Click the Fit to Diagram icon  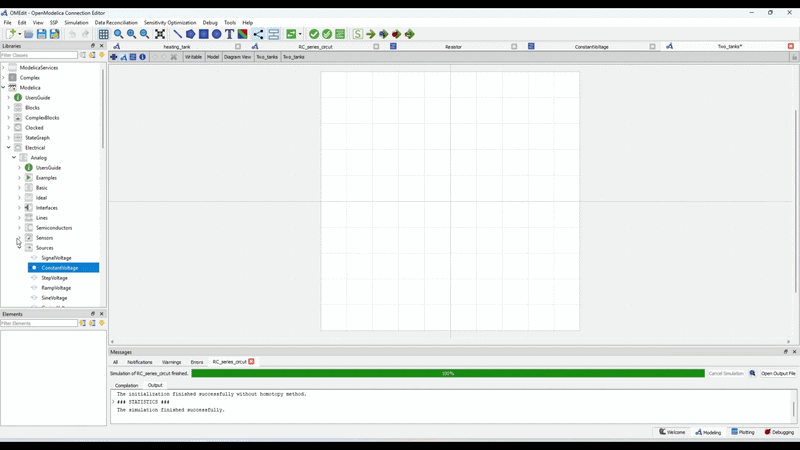tap(160, 34)
